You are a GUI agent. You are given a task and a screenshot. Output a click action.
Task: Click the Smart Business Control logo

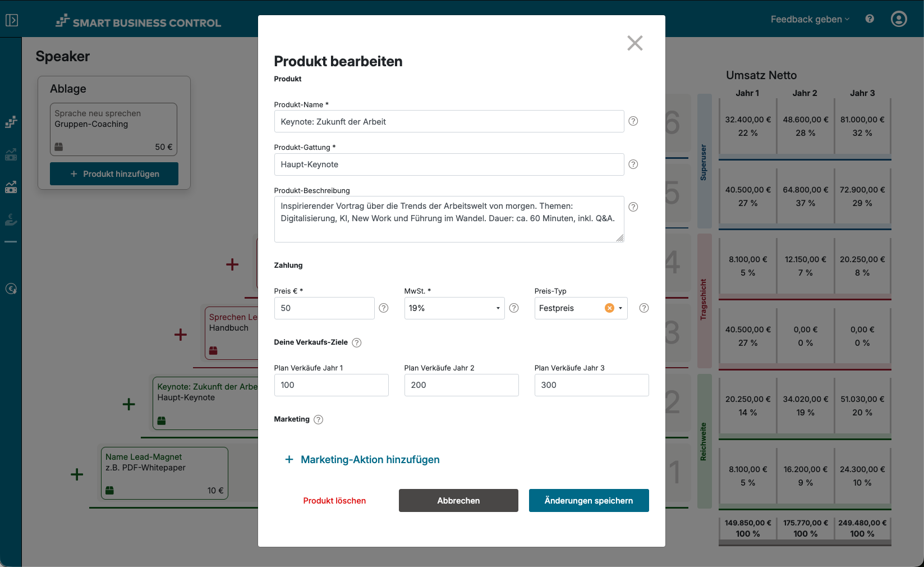pyautogui.click(x=137, y=22)
